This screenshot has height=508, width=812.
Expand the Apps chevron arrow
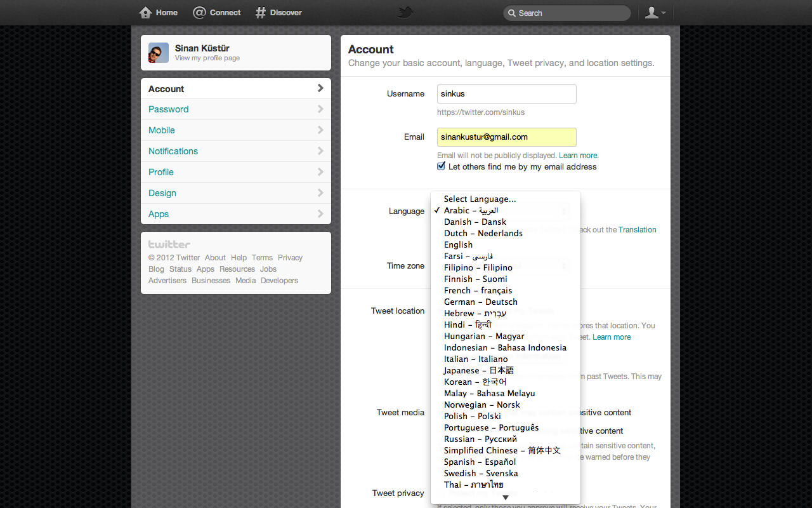320,214
